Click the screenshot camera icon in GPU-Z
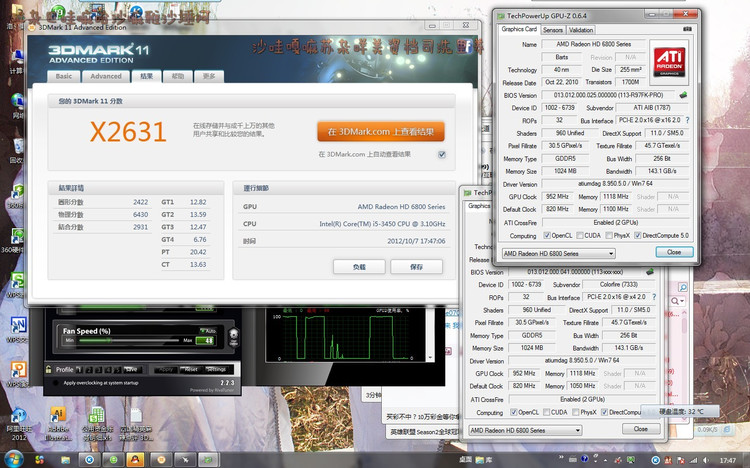This screenshot has width=750, height=468. (x=687, y=29)
